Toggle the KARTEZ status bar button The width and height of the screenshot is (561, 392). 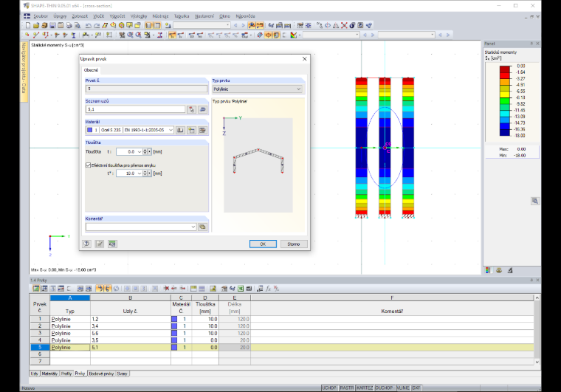pyautogui.click(x=365, y=388)
